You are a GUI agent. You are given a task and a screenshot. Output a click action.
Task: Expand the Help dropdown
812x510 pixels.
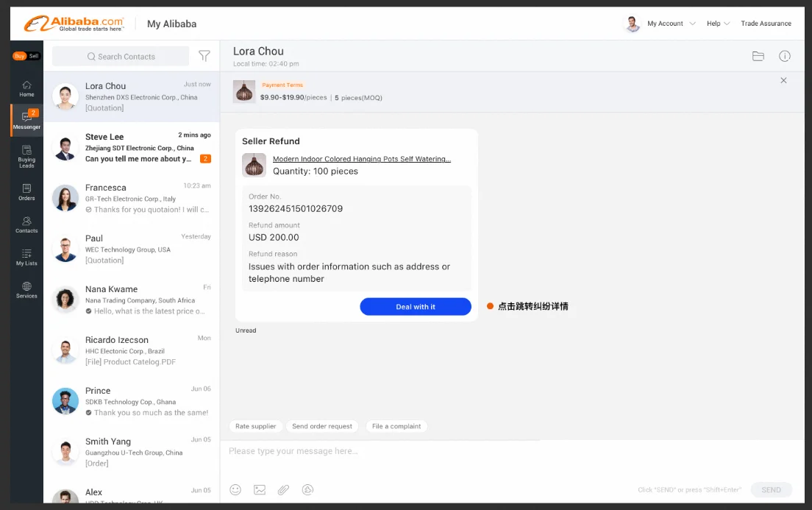[x=719, y=24]
